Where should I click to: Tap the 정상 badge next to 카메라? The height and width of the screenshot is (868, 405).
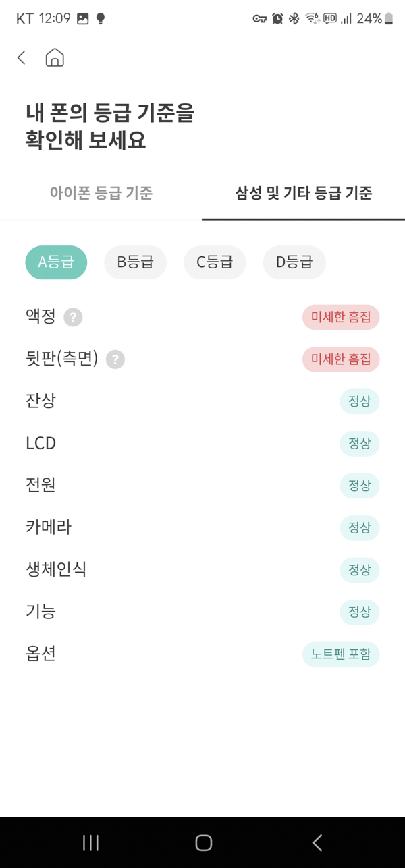pos(359,527)
